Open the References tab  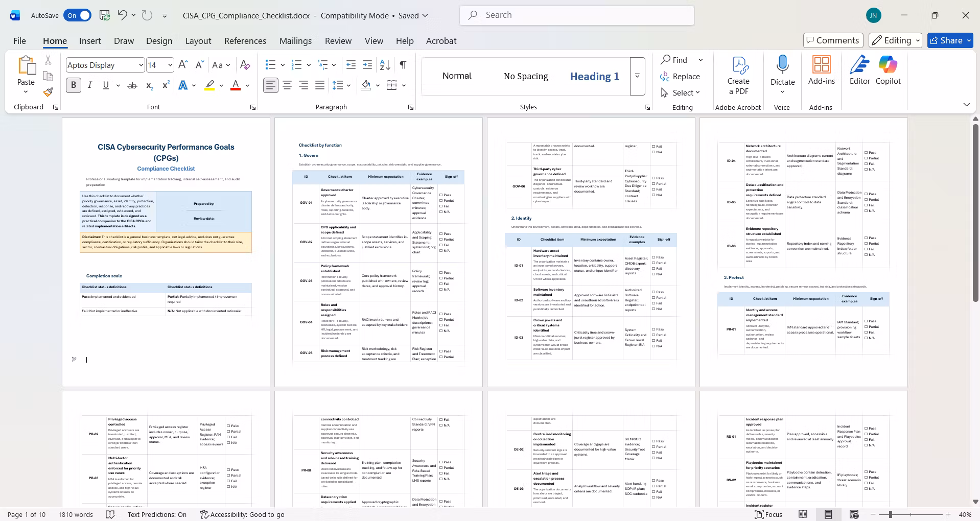pyautogui.click(x=245, y=41)
